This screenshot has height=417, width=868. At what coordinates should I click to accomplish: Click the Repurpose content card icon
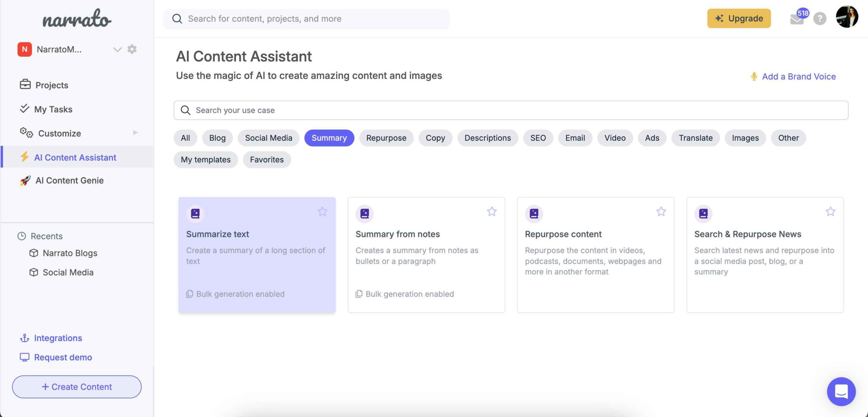pyautogui.click(x=534, y=214)
